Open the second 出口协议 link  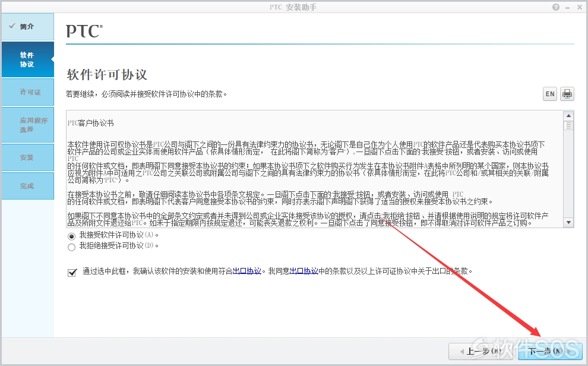tap(304, 271)
